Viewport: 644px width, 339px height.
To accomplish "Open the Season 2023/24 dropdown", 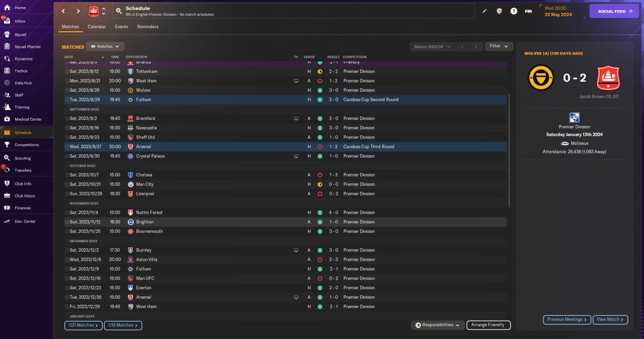I will (x=432, y=46).
